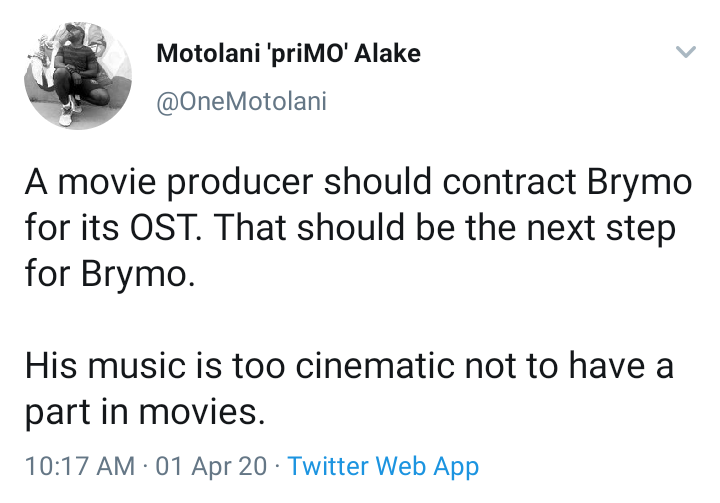This screenshot has height=503, width=720.
Task: Open the tweet options chevron menu
Action: [686, 51]
